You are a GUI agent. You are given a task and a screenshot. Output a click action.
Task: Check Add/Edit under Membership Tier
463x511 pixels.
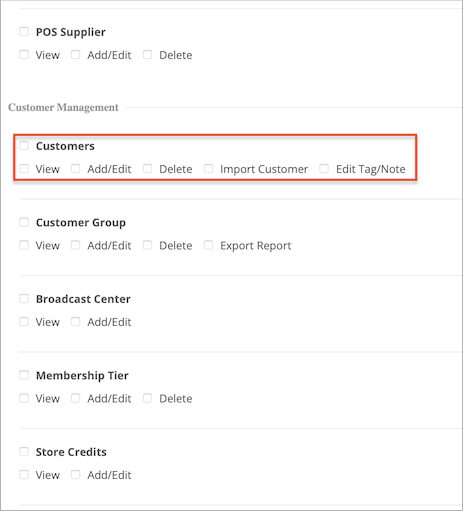click(75, 398)
